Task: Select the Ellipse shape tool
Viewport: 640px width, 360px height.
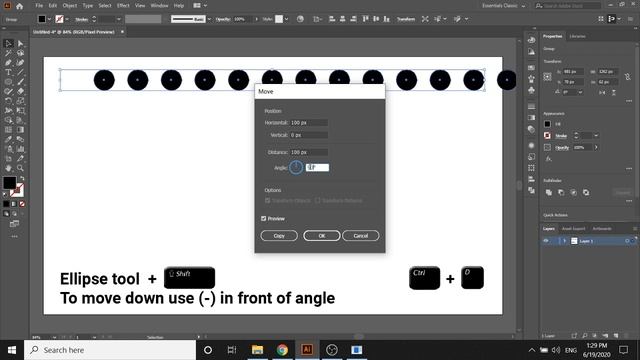Action: [8, 82]
